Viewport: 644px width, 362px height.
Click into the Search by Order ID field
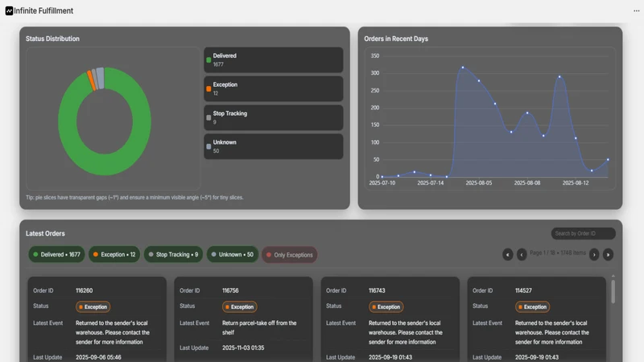click(583, 233)
